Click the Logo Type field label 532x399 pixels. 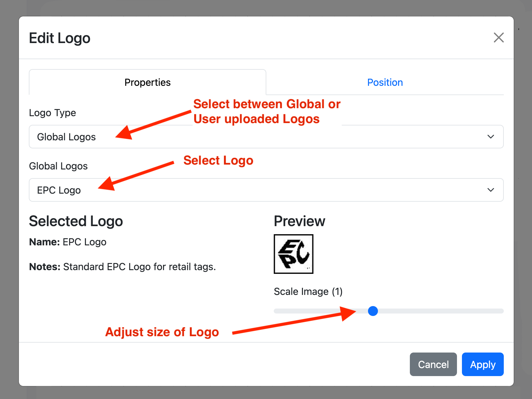[x=52, y=113]
